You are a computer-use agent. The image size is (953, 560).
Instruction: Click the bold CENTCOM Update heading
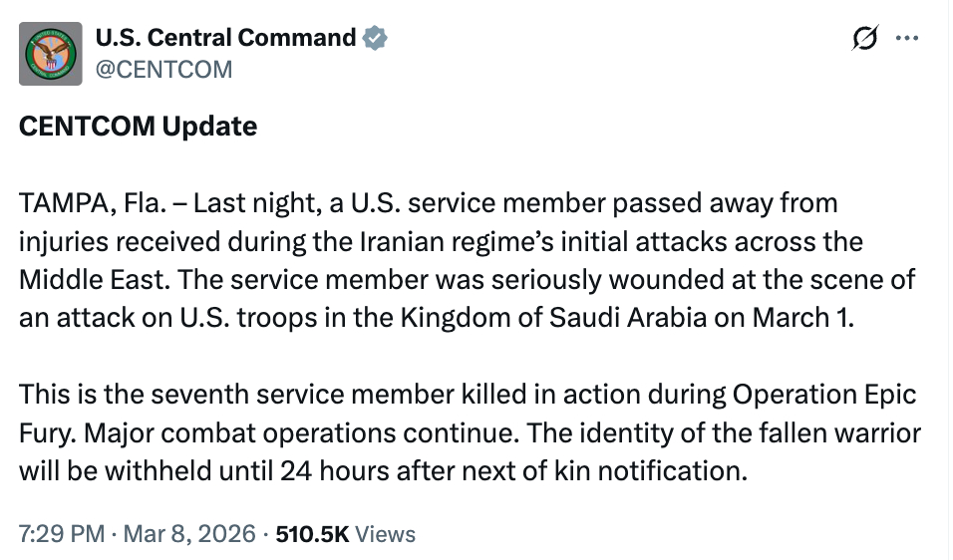click(138, 127)
